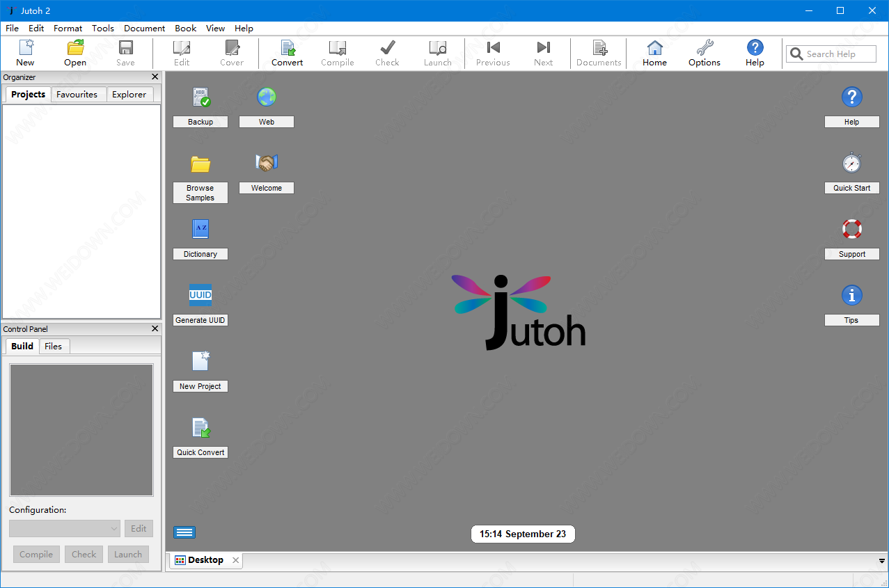Click the blue desktop menu icon
889x588 pixels.
click(x=184, y=532)
